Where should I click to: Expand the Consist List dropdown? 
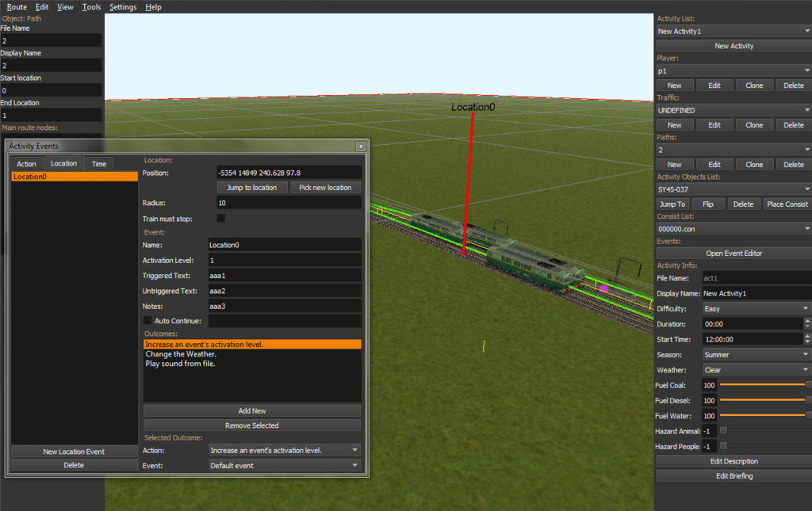[x=733, y=229]
